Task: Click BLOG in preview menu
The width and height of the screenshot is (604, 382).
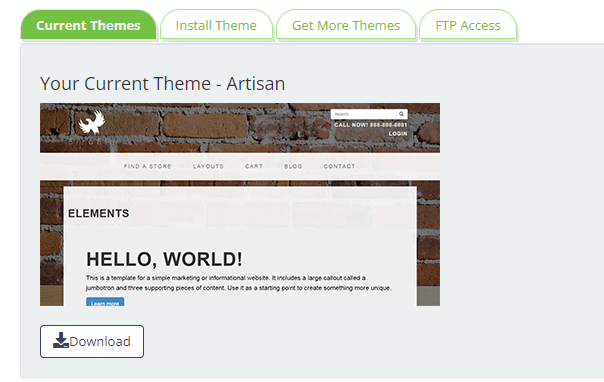Action: (x=293, y=166)
